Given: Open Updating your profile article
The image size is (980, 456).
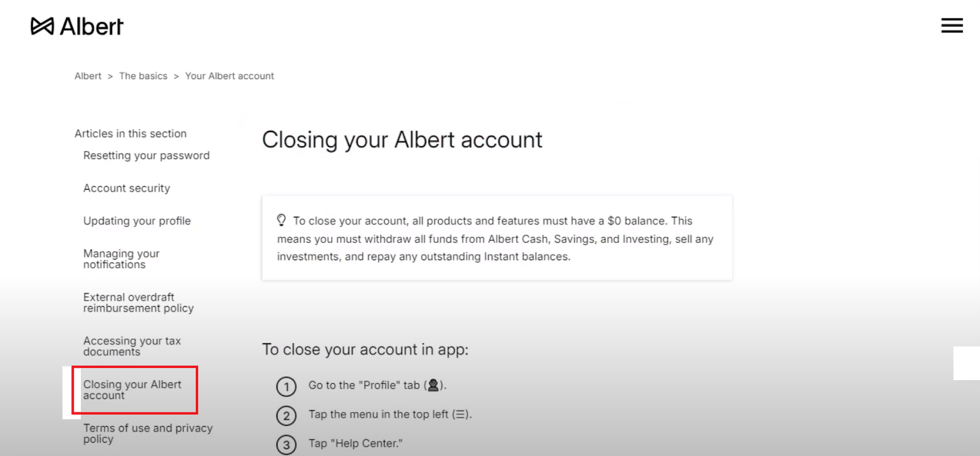Looking at the screenshot, I should (x=137, y=221).
